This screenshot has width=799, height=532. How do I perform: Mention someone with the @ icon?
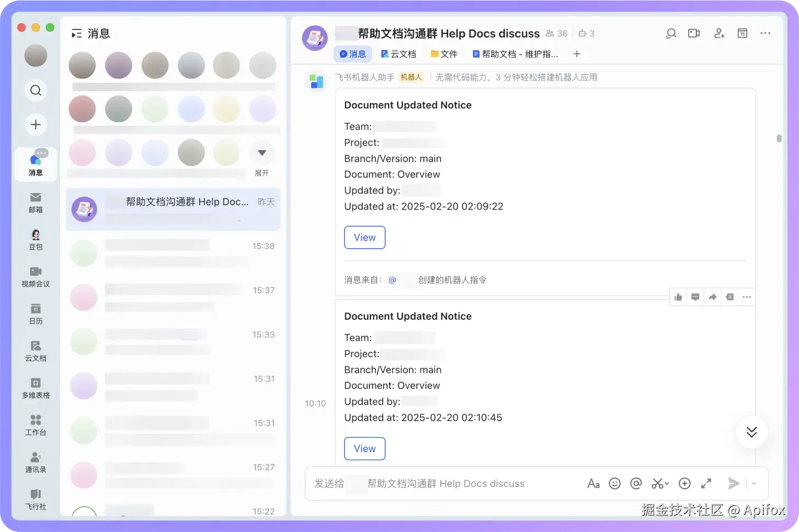pyautogui.click(x=636, y=483)
